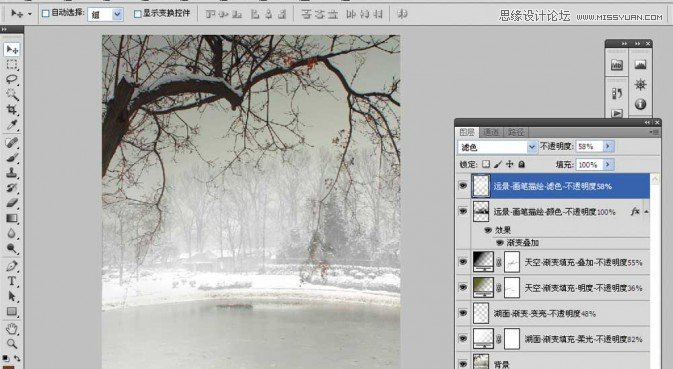The width and height of the screenshot is (673, 369).
Task: Click the default colors icon below toolbox
Action: point(5,358)
